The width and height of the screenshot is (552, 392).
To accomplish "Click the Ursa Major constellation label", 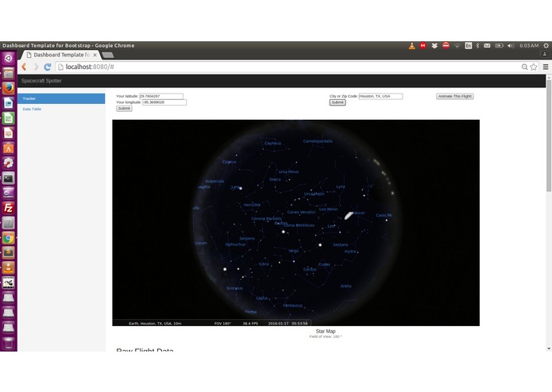I will tap(314, 194).
